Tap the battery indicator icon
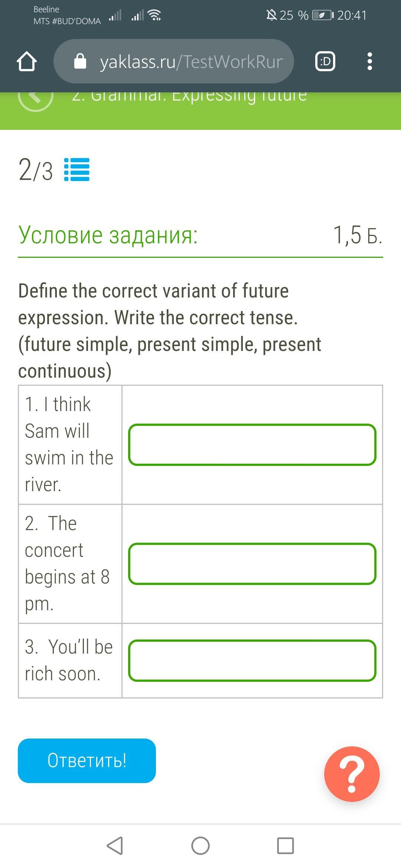401x868 pixels. (323, 15)
